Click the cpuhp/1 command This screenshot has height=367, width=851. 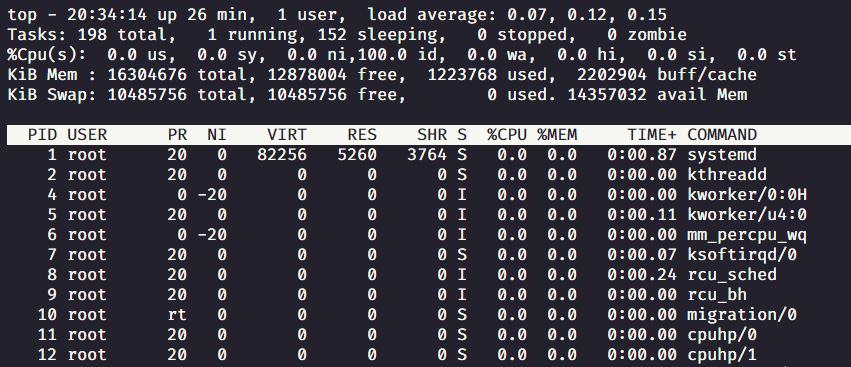(722, 355)
